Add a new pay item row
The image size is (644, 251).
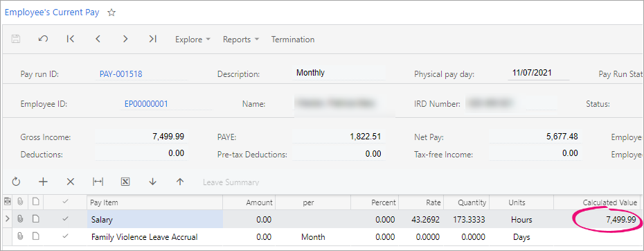click(x=43, y=182)
